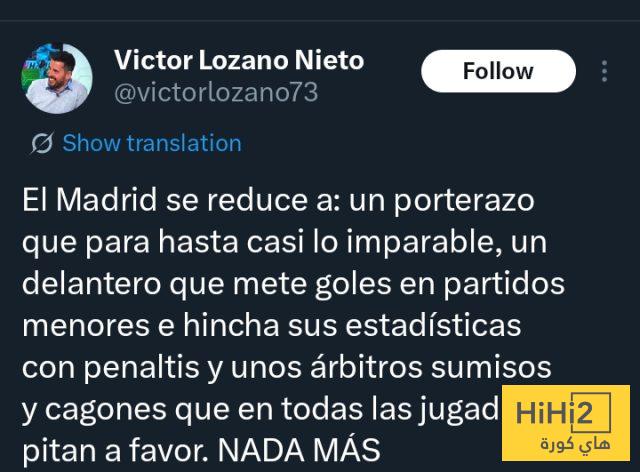640x472 pixels.
Task: Click the phrase "árbitros sumisos" in the tweet
Action: click(431, 367)
